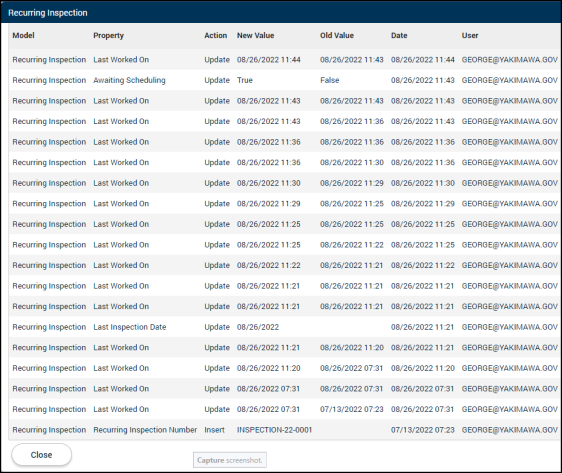
Task: Click old value 07/13/2022 07:23
Action: click(352, 409)
